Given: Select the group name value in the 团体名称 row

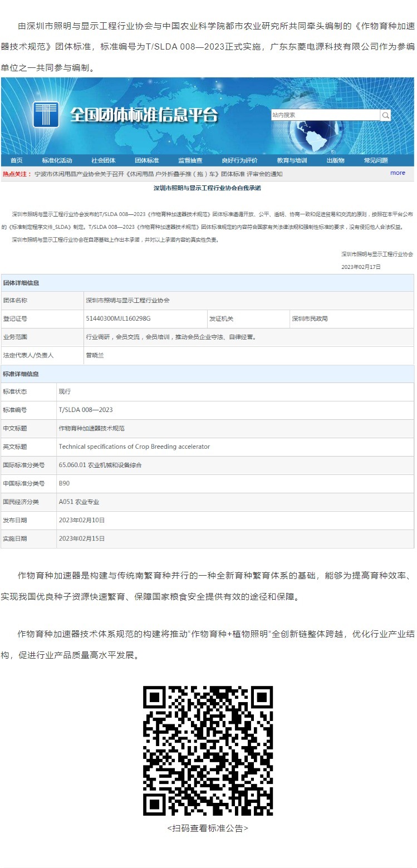Looking at the screenshot, I should (x=127, y=301).
